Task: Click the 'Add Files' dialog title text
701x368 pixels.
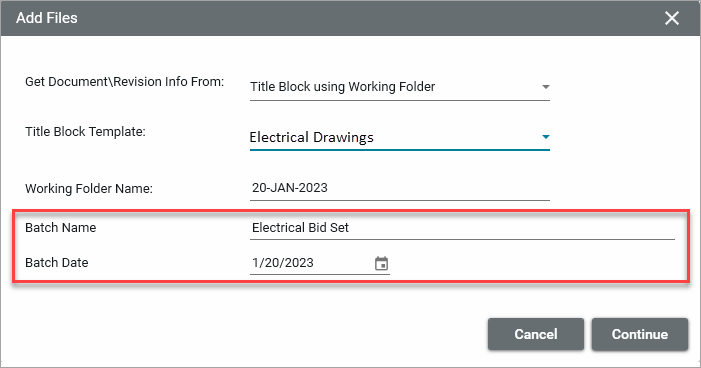Action: tap(46, 18)
